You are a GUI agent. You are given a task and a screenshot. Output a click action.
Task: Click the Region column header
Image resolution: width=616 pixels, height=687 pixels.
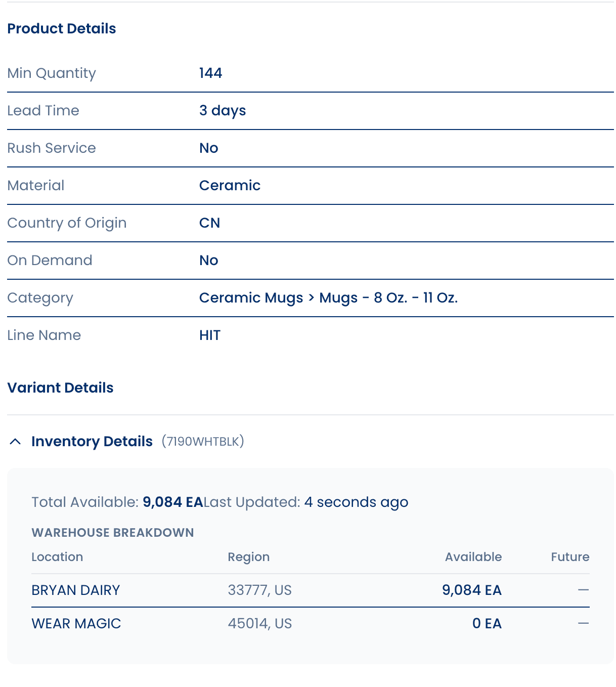249,556
